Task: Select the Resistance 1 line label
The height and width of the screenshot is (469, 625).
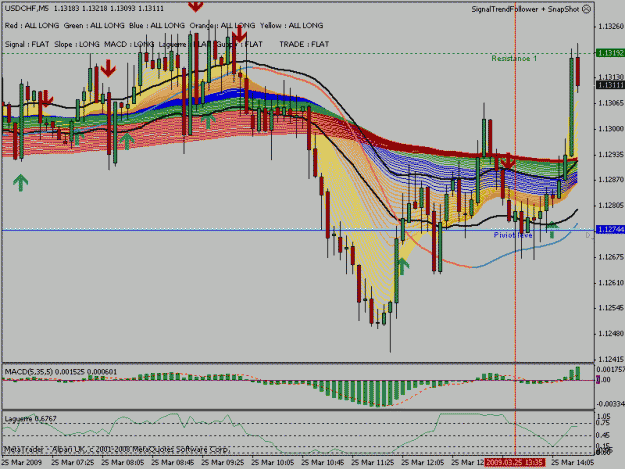Action: 514,59
